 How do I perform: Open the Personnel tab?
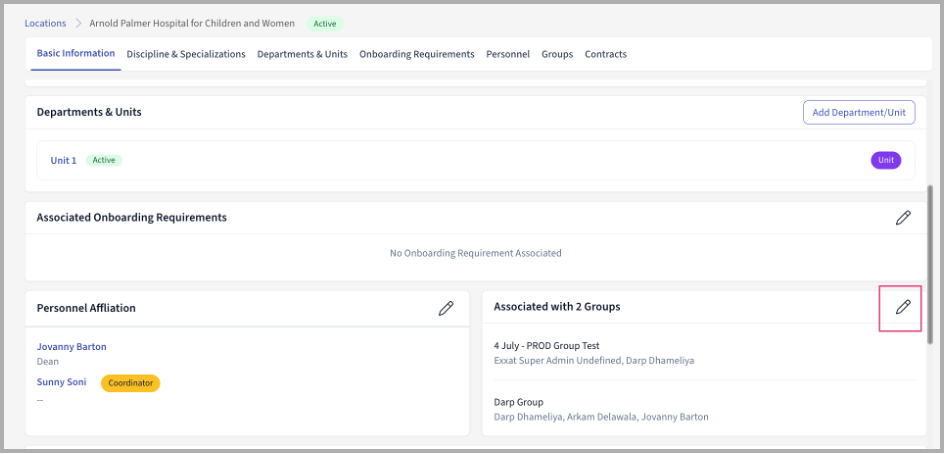pos(508,54)
